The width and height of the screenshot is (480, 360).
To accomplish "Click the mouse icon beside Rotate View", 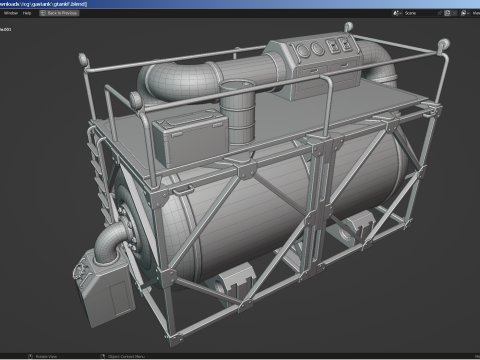I will 30,357.
